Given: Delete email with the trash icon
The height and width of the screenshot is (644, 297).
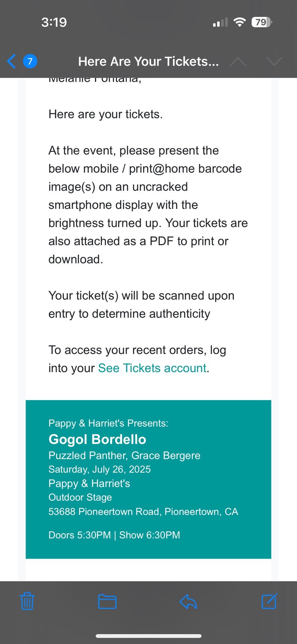Looking at the screenshot, I should (x=27, y=601).
